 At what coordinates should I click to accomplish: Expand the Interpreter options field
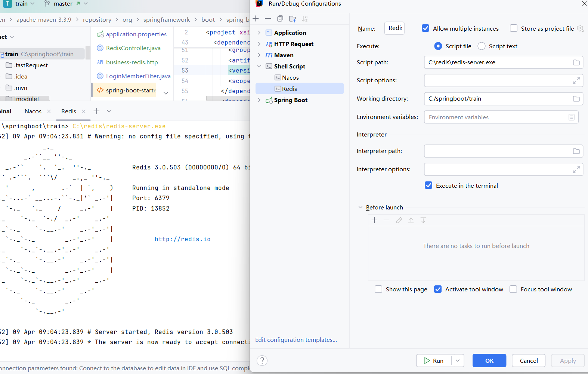tap(576, 169)
